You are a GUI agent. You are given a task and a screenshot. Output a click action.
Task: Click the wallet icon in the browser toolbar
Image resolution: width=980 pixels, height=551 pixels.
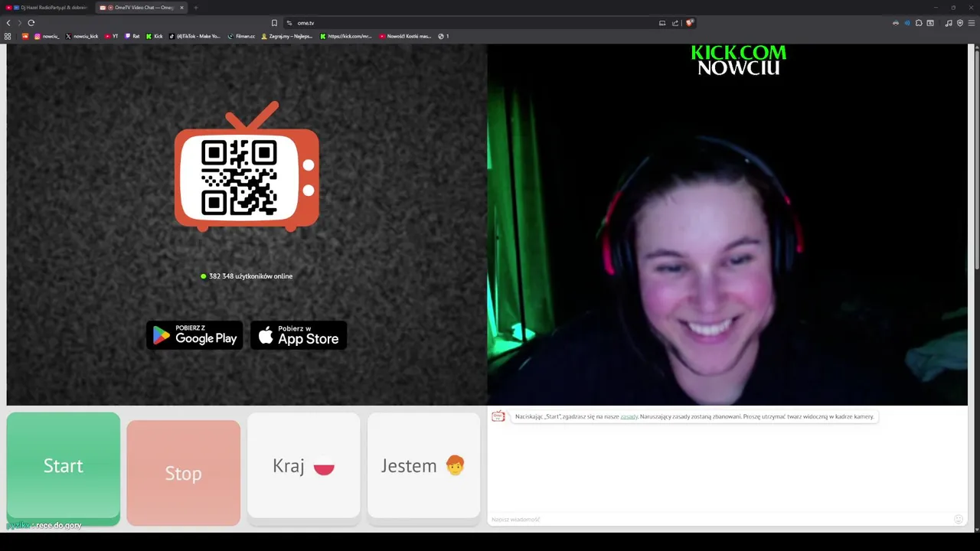coord(930,23)
